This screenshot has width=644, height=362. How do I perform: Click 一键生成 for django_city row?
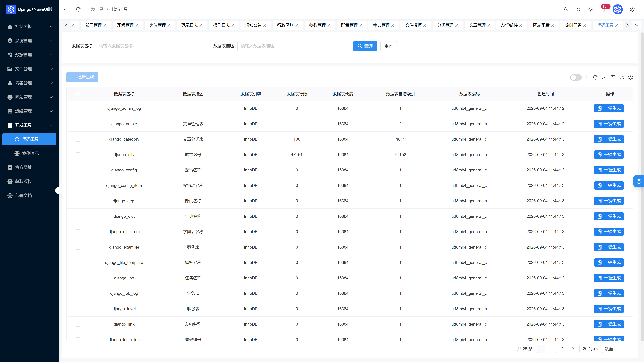click(608, 155)
